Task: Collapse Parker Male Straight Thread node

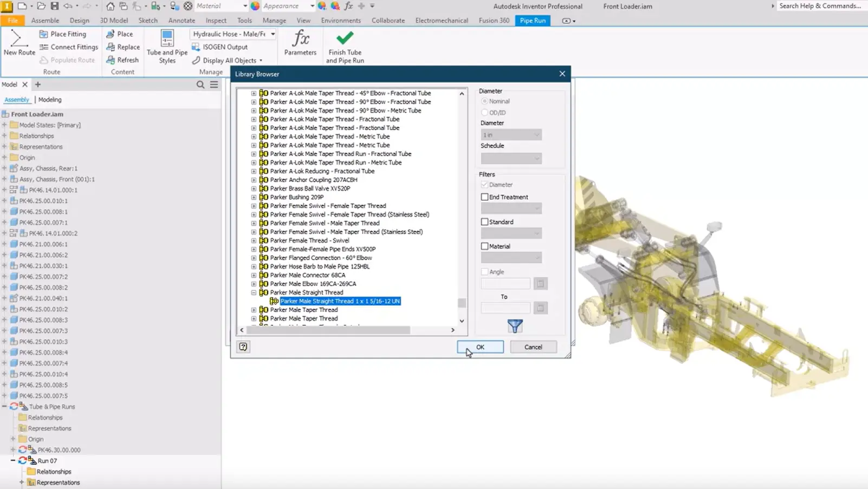Action: click(254, 292)
